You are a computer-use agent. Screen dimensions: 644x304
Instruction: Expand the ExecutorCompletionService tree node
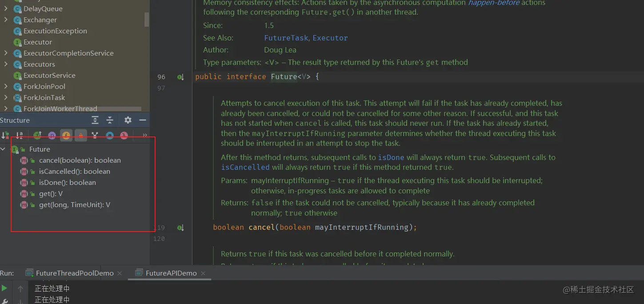[x=5, y=53]
